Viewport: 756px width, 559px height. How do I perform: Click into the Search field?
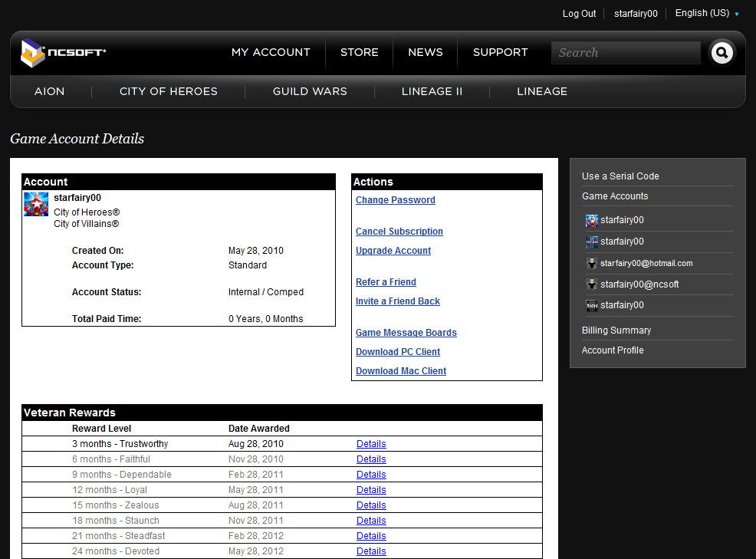point(626,53)
